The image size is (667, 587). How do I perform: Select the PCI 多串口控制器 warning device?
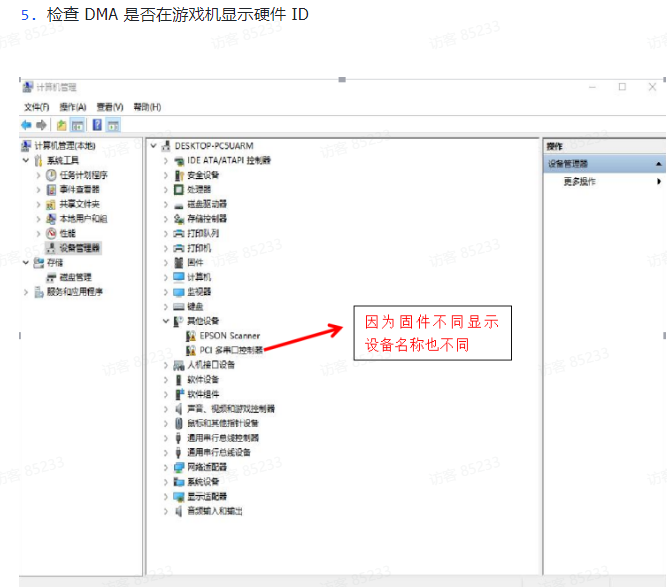click(192, 351)
